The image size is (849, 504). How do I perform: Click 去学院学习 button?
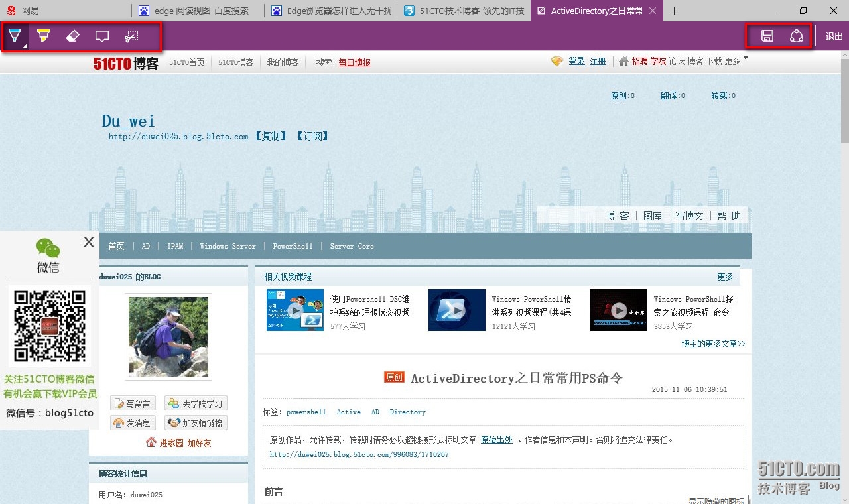click(196, 403)
